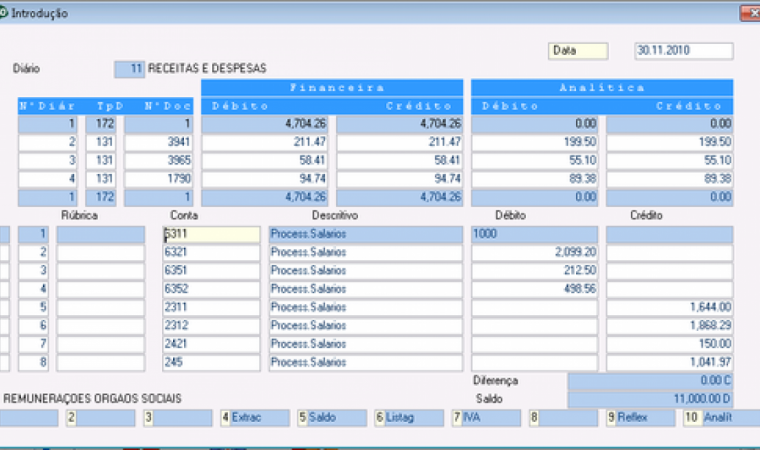Click the 9 Reflex function button

(x=640, y=418)
